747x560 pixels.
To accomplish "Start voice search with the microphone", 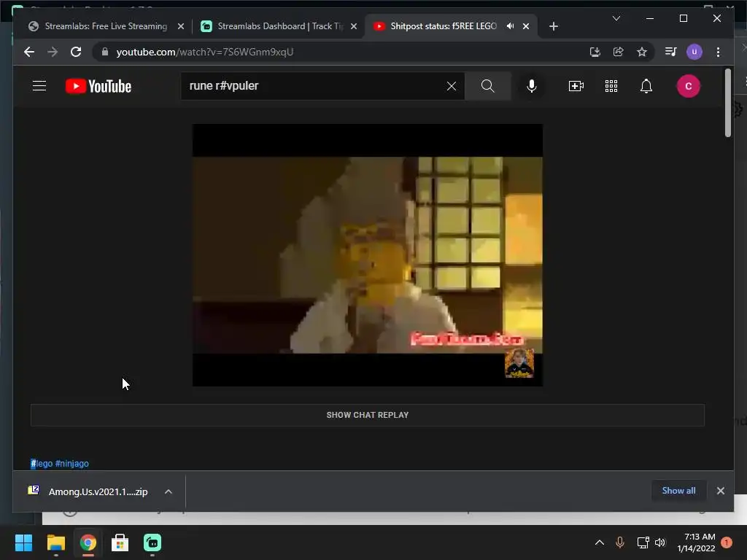I will pyautogui.click(x=532, y=86).
